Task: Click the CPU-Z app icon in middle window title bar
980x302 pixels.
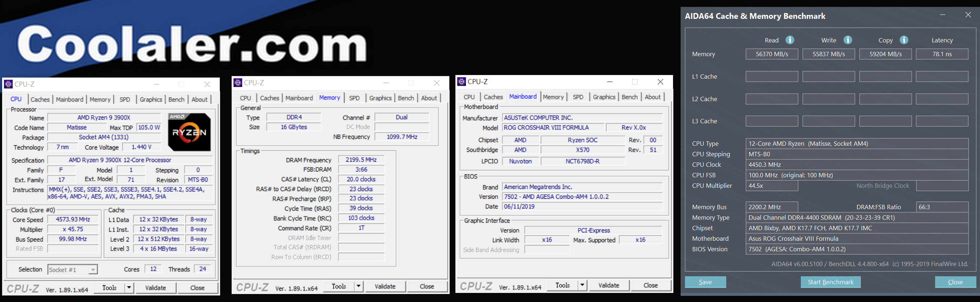Action: point(238,82)
